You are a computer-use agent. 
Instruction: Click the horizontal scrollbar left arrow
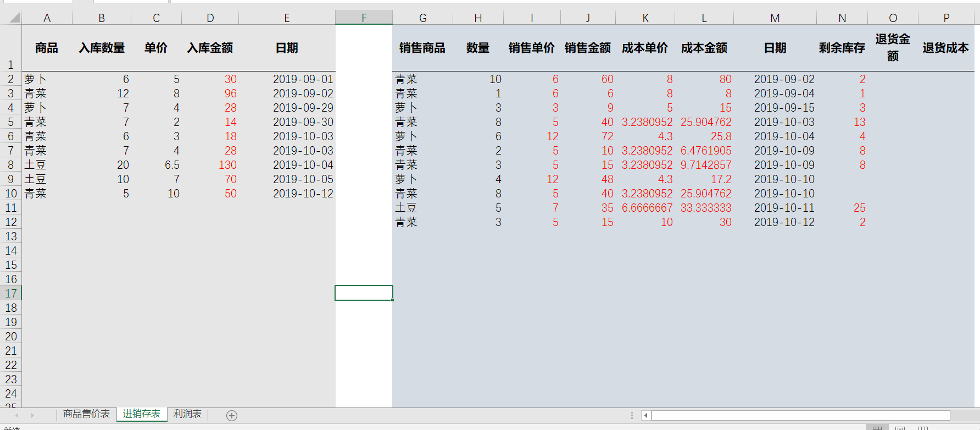point(646,415)
